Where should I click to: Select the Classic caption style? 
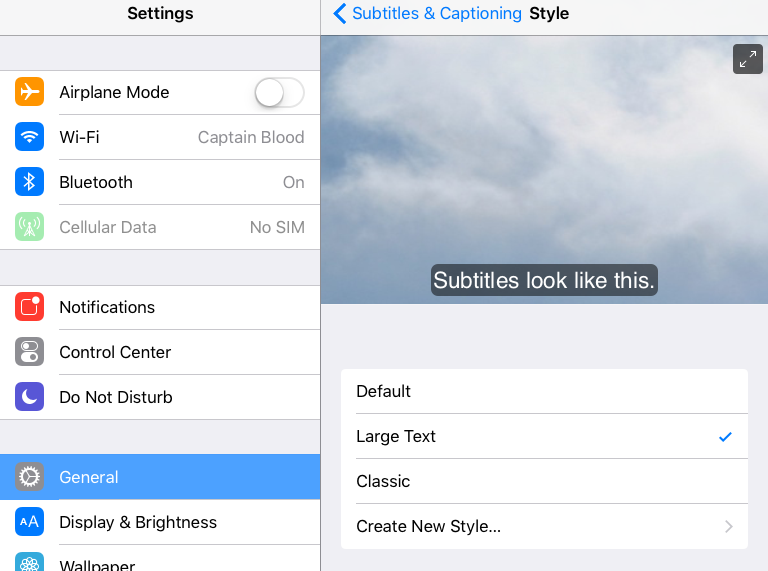pyautogui.click(x=544, y=481)
